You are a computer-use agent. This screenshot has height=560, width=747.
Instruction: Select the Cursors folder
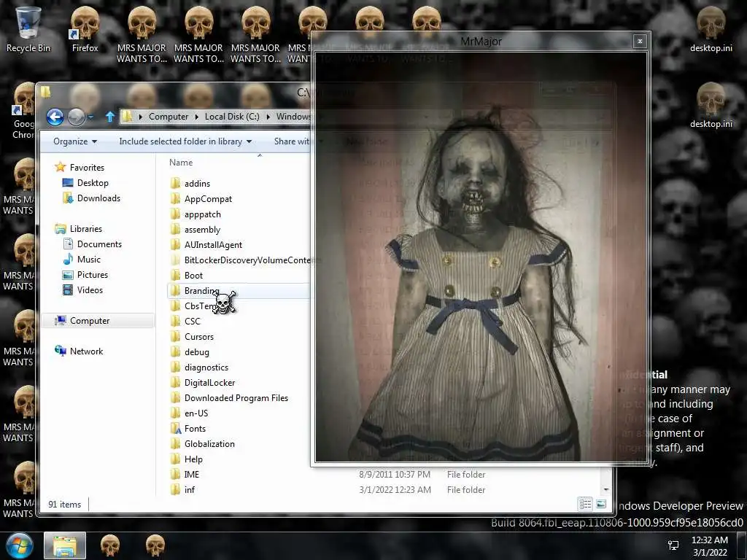coord(192,337)
